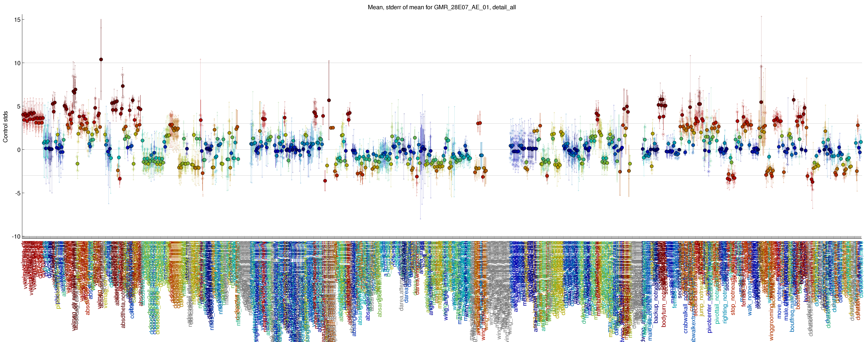Click the yellow 'jump_notnea…' x-axis label
868x342 pixels.
(702, 279)
